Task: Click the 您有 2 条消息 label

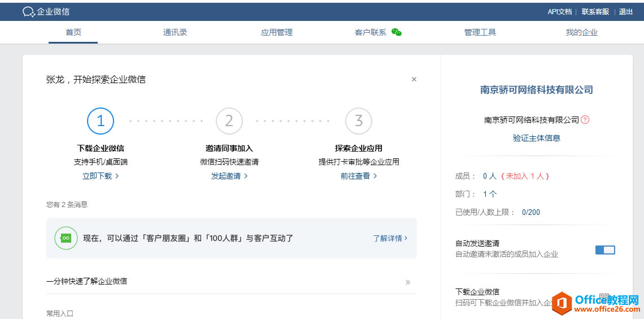Action: [67, 204]
